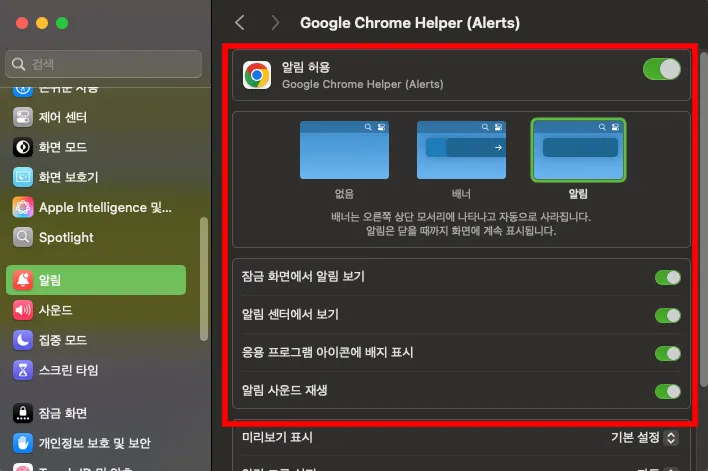Open 스크린 타임 hourglass icon
This screenshot has width=708, height=471.
(x=23, y=370)
